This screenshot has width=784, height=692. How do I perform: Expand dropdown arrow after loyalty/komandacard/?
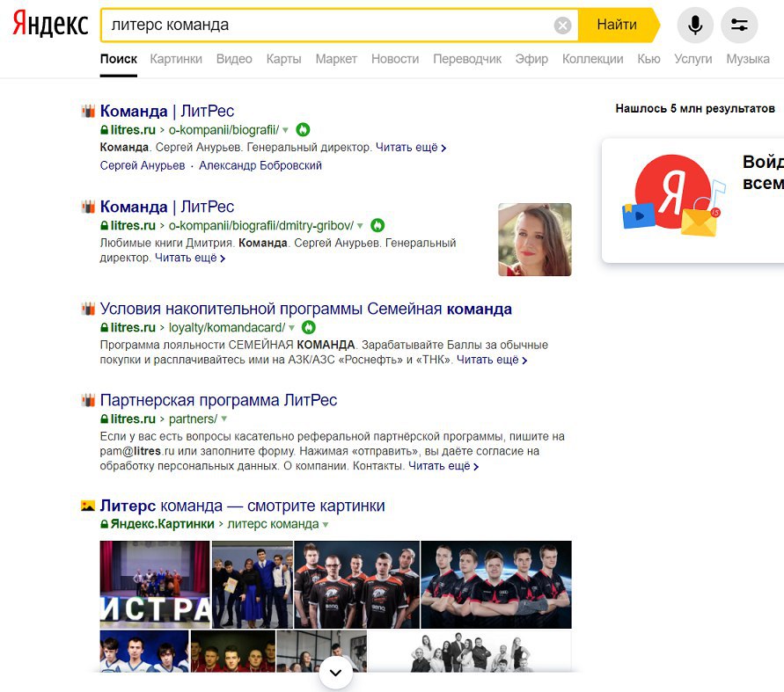tap(291, 328)
